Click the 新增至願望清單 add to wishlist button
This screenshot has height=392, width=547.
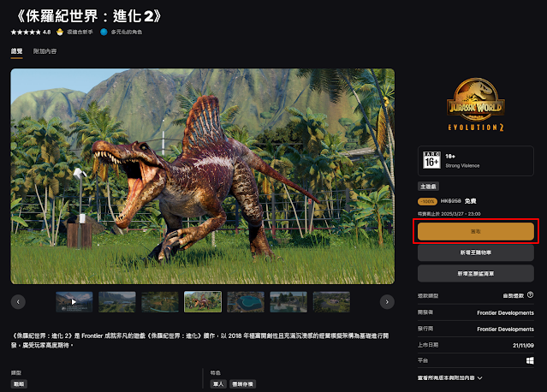point(475,273)
